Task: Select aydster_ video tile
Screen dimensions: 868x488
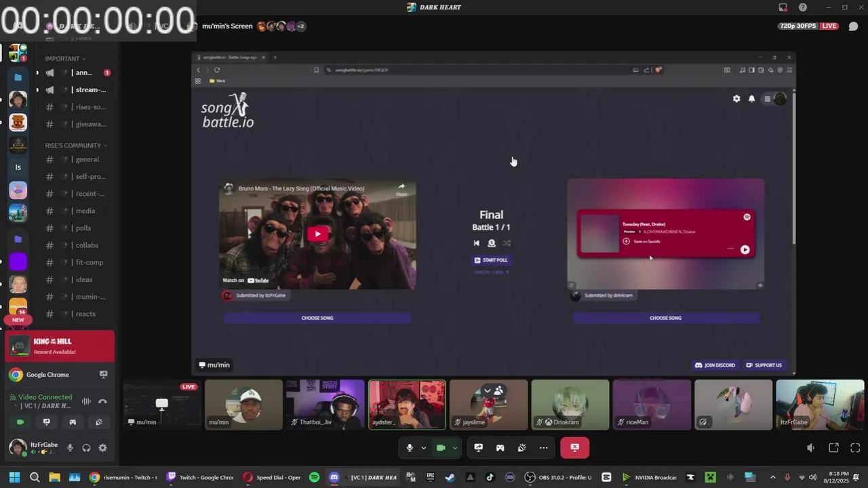Action: [x=407, y=405]
